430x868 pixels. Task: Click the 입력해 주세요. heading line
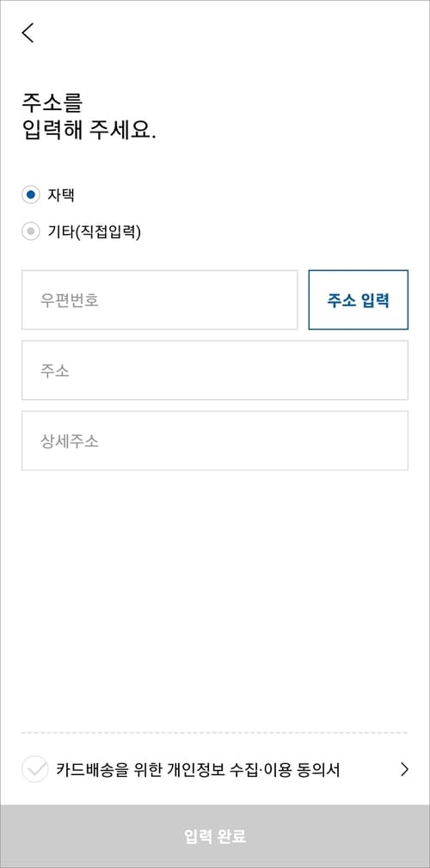[89, 132]
